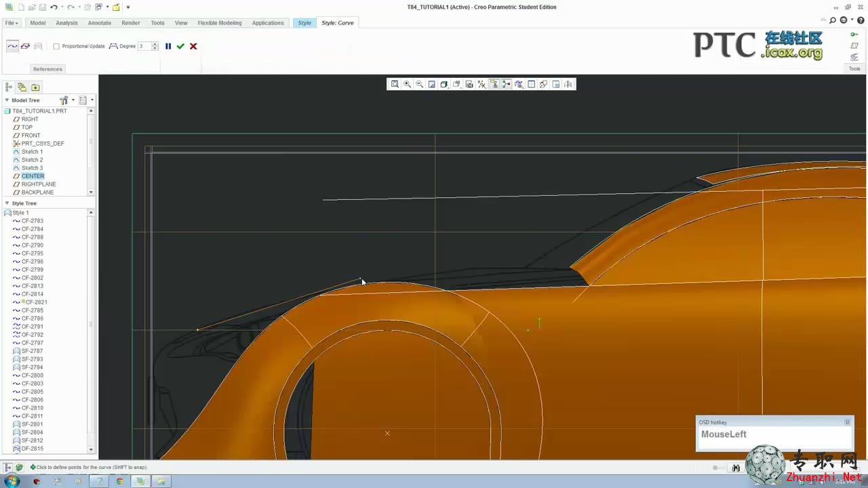Screen dimensions: 868x488
Task: Select curve CF-2821 in Style Tree
Action: [37, 302]
